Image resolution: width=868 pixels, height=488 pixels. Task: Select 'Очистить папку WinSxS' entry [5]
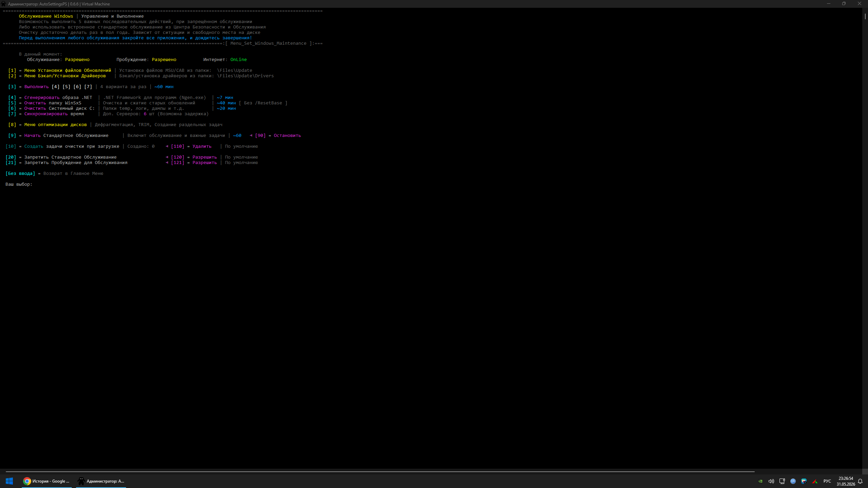click(53, 103)
